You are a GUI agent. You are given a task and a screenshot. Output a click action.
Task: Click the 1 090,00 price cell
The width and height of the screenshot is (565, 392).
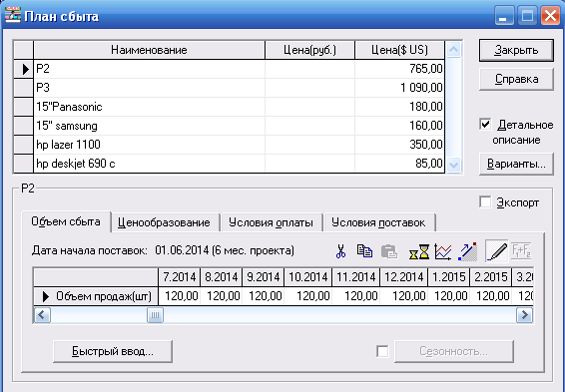[x=399, y=88]
